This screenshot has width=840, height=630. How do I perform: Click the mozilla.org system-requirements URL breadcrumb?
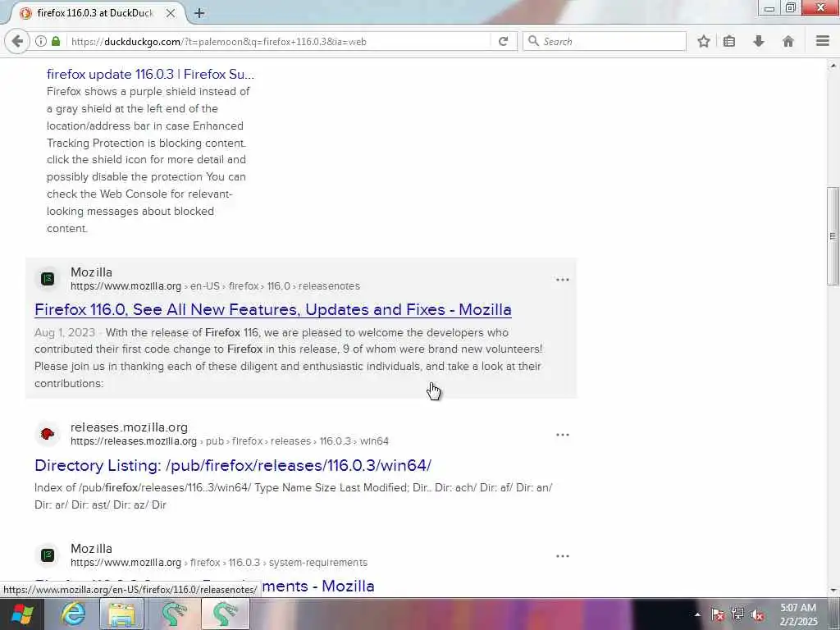coord(218,563)
